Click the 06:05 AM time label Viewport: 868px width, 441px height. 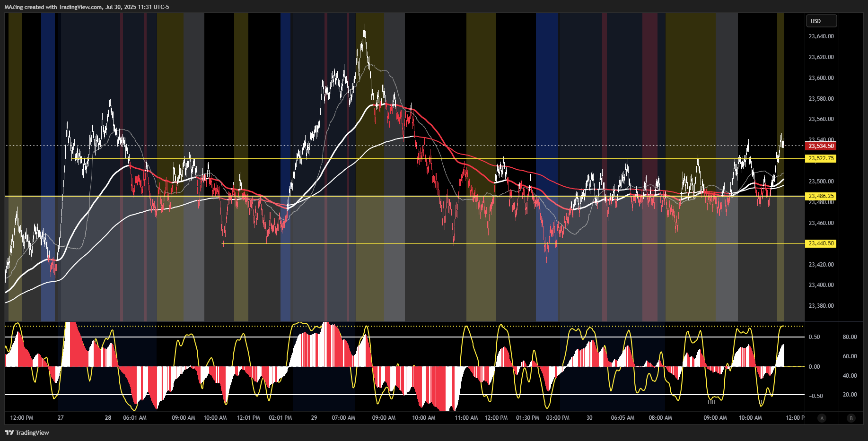(x=623, y=418)
